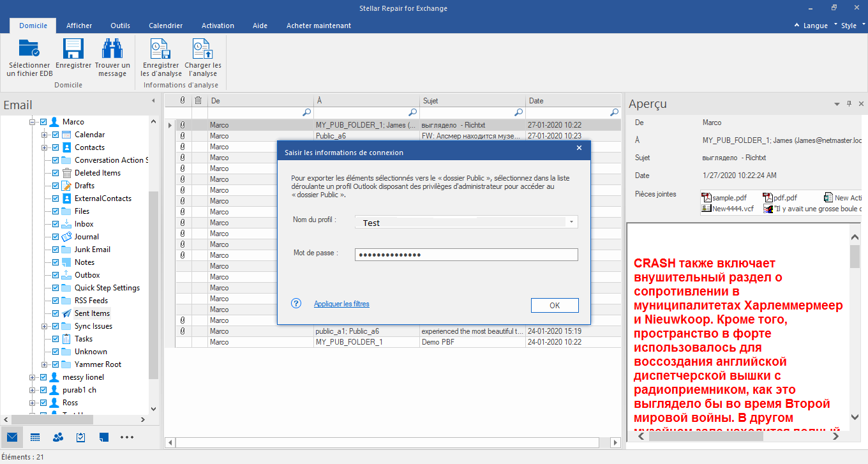Switch to the Calendrier ribbon tab
This screenshot has width=868, height=464.
(166, 26)
